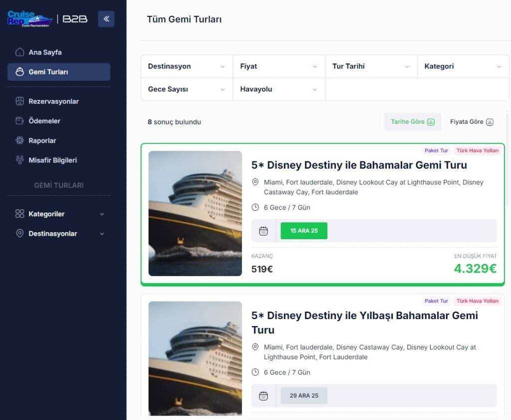Image resolution: width=511 pixels, height=420 pixels.
Task: Select the 15 ARA 25 date
Action: [304, 231]
